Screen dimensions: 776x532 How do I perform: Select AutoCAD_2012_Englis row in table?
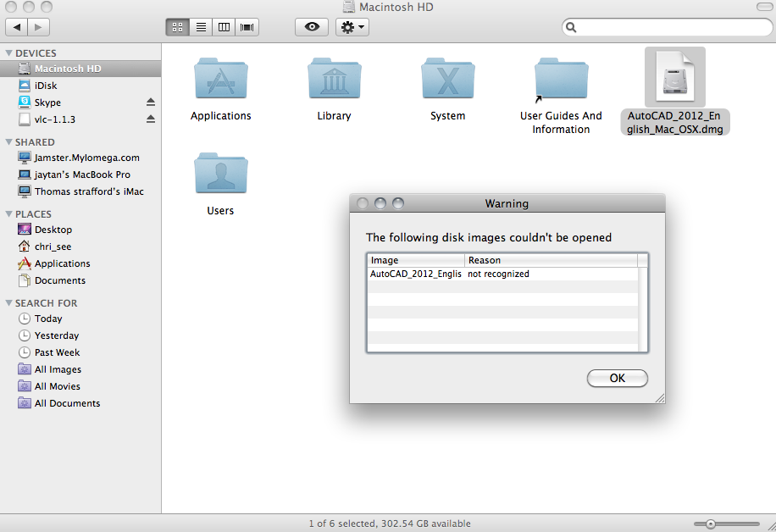tap(502, 274)
